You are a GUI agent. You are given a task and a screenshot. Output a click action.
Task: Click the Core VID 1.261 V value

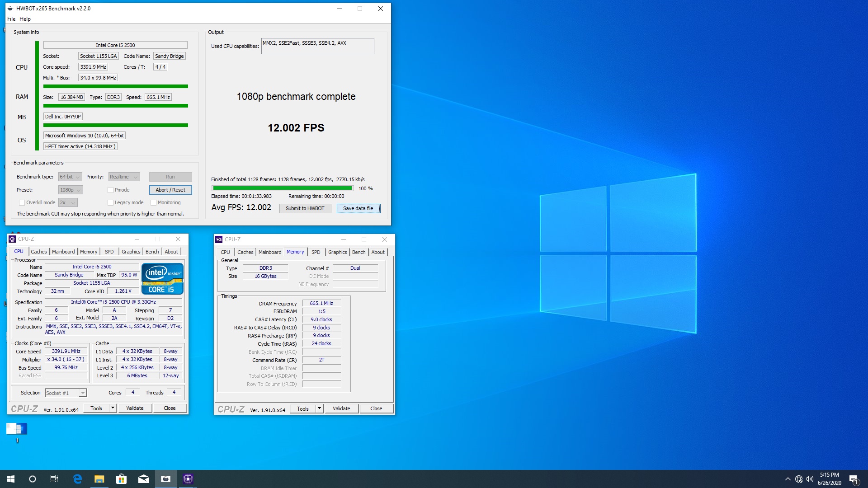point(123,291)
